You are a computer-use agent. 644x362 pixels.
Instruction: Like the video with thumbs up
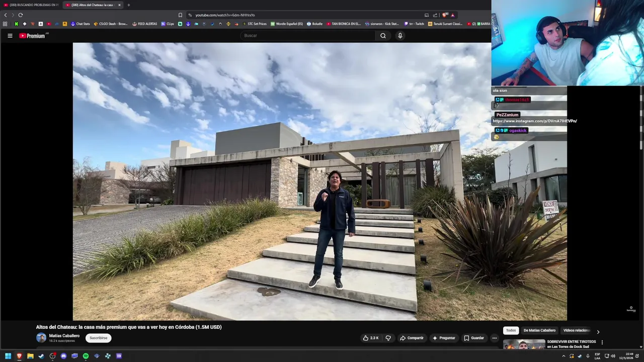(x=371, y=338)
